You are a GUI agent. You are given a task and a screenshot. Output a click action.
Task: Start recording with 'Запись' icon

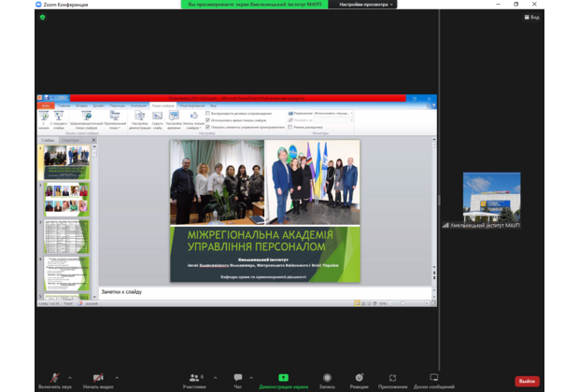point(327,377)
